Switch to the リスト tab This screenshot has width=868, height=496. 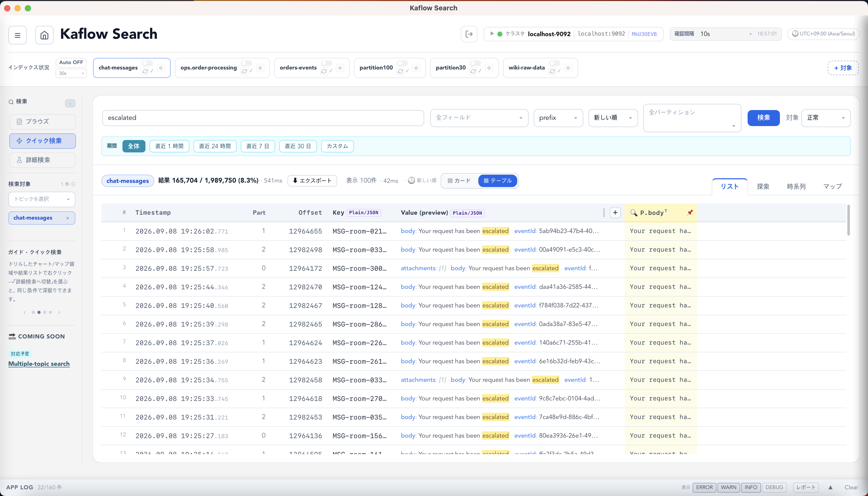click(x=730, y=187)
